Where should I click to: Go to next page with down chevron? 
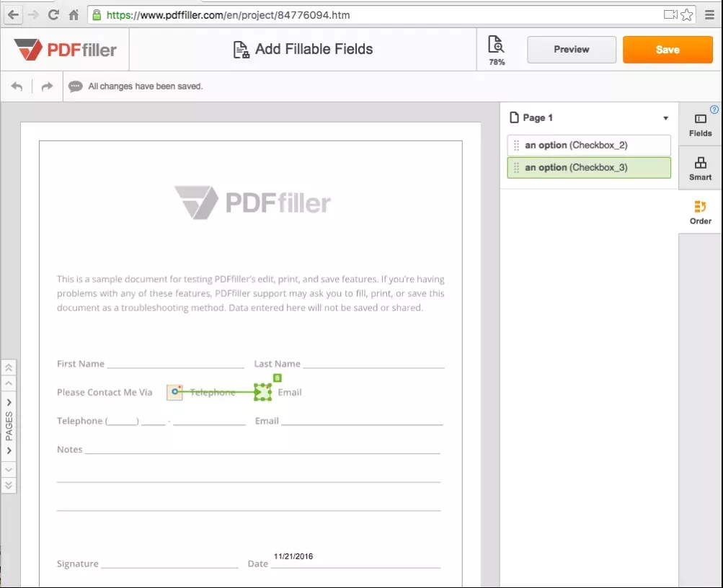coord(9,470)
